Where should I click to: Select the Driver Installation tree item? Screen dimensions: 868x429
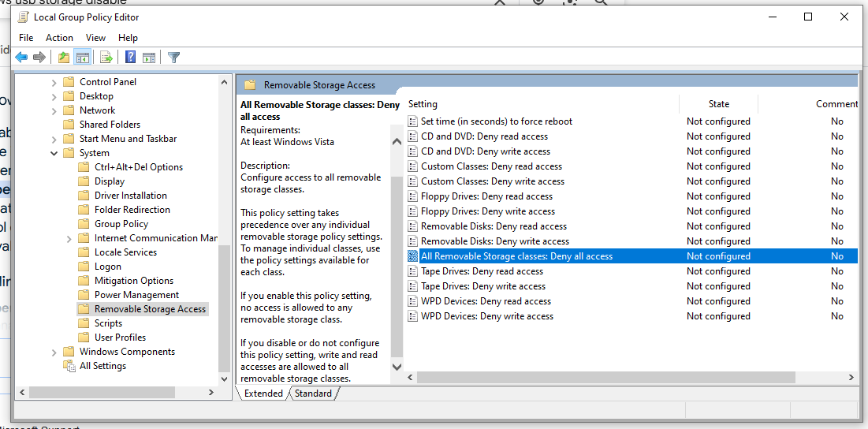point(131,196)
